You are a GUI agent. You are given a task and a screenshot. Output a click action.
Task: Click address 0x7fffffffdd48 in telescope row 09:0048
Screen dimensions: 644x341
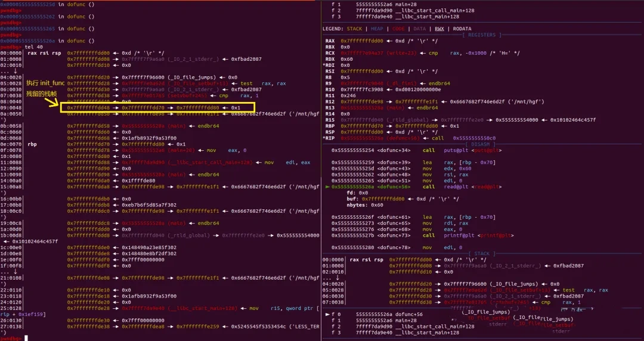tap(88, 108)
